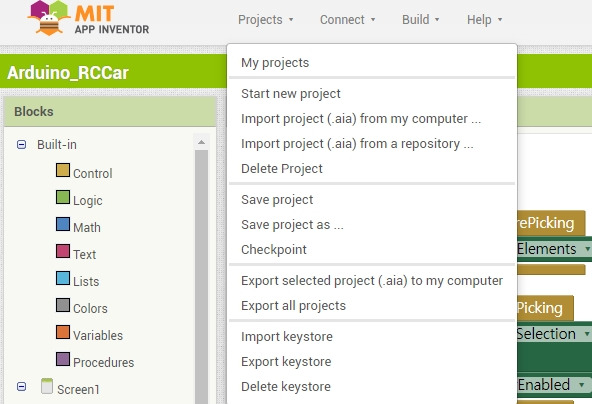Choose Save project as menu entry
The width and height of the screenshot is (592, 404).
coord(292,225)
